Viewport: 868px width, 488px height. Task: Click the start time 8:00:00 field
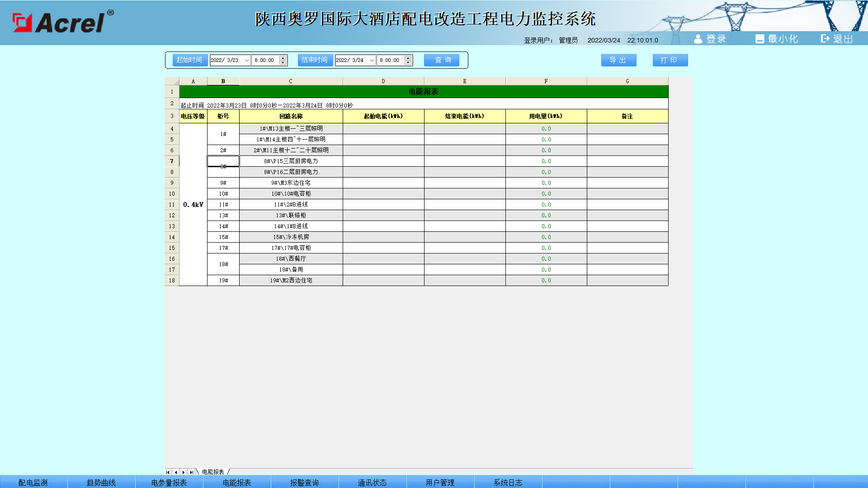266,60
